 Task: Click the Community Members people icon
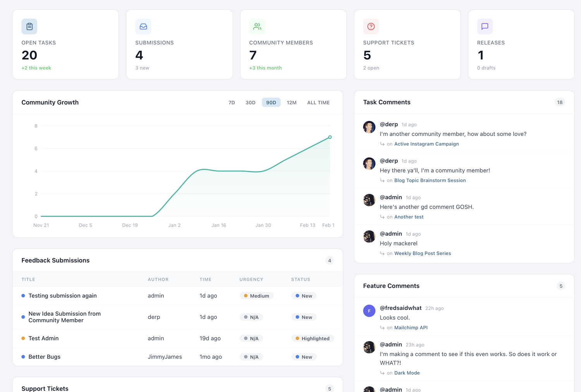pos(257,26)
